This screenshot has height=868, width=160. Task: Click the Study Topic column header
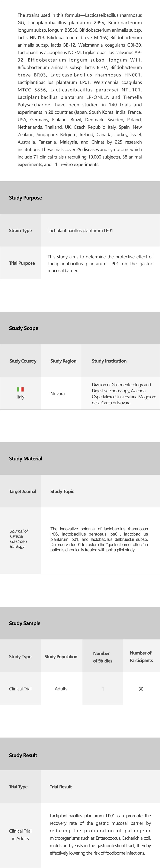coord(62,491)
